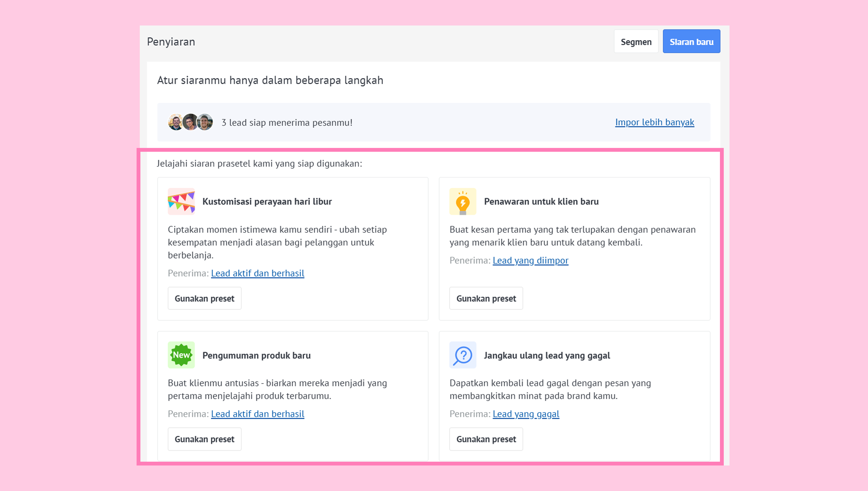The width and height of the screenshot is (868, 491).
Task: Click title Jangkau ulang lead yang gagal
Action: click(547, 355)
